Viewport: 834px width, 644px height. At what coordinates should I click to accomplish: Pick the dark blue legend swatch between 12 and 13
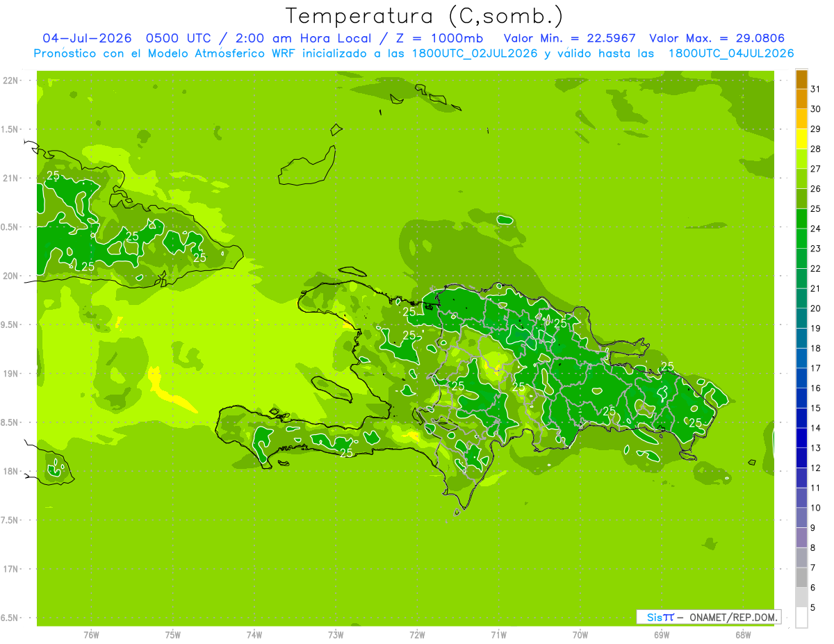tap(802, 458)
